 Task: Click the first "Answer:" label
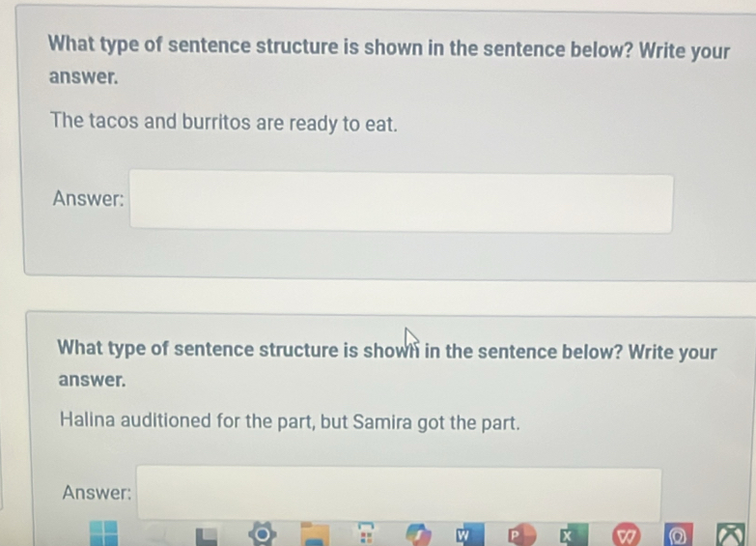click(88, 199)
